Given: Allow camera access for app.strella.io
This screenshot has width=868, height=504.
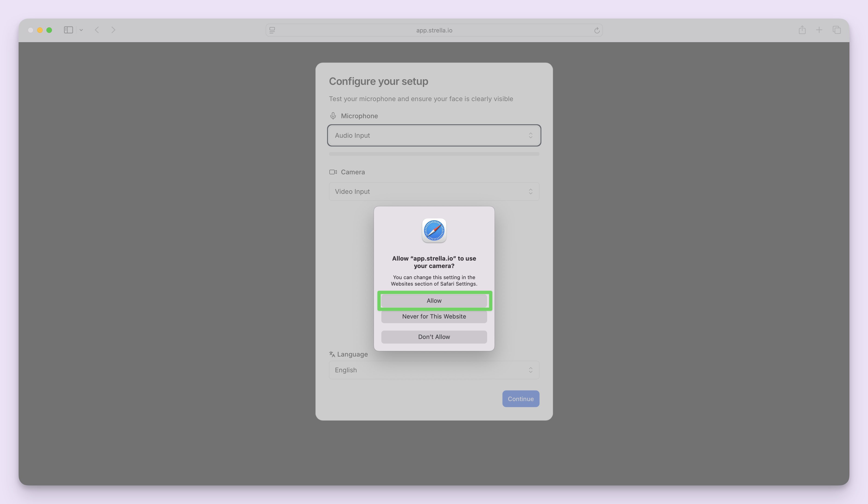Looking at the screenshot, I should (x=434, y=300).
